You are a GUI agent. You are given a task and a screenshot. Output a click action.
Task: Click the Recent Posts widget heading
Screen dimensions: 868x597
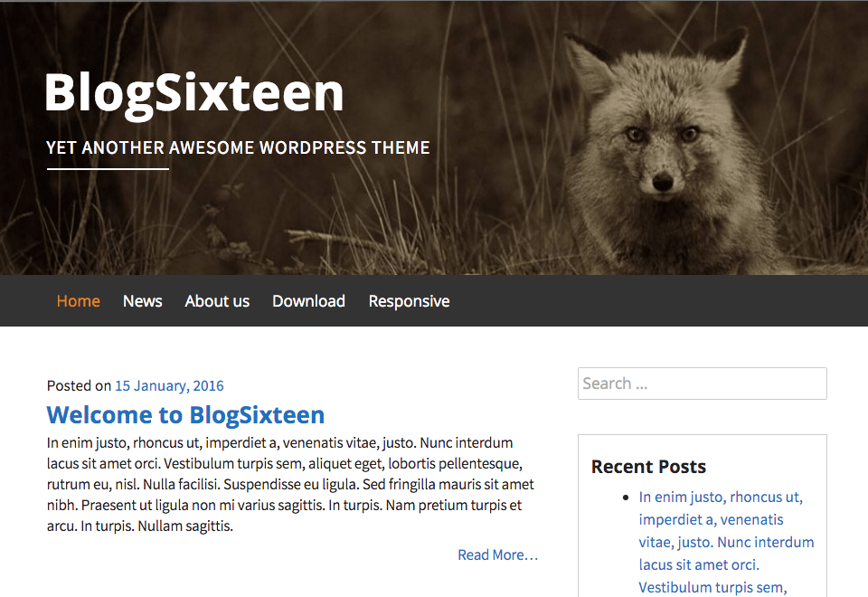[x=648, y=467]
